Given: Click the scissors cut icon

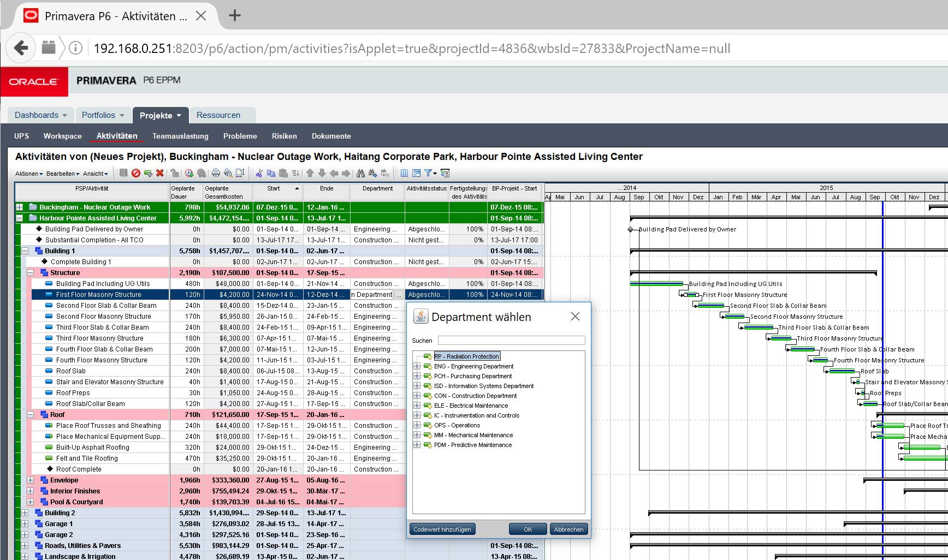Looking at the screenshot, I should pyautogui.click(x=259, y=173).
